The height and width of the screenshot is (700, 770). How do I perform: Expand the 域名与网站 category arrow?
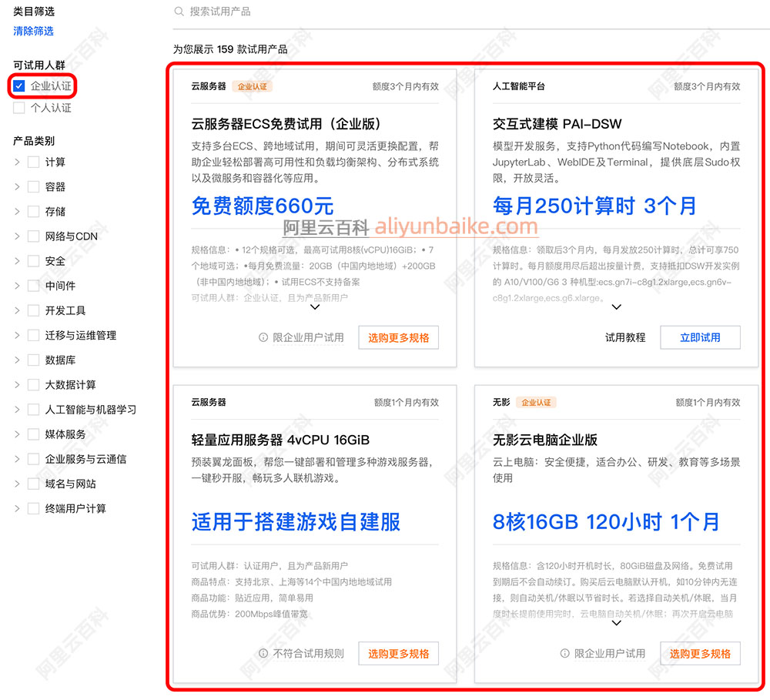tap(17, 484)
